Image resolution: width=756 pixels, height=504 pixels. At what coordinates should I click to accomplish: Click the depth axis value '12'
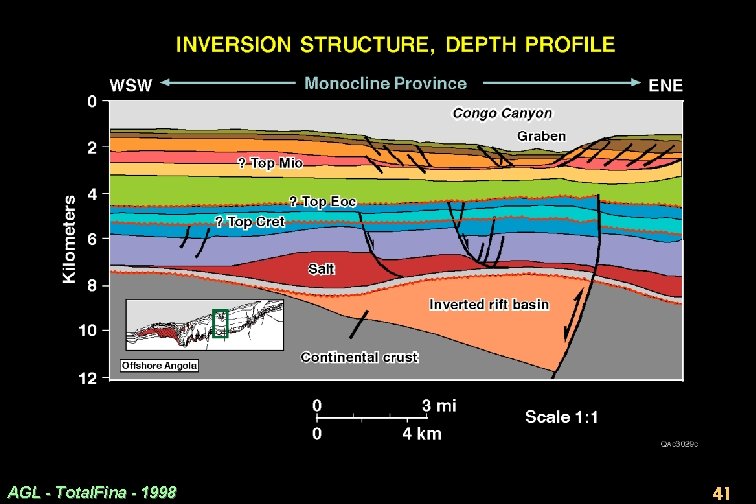[x=88, y=378]
